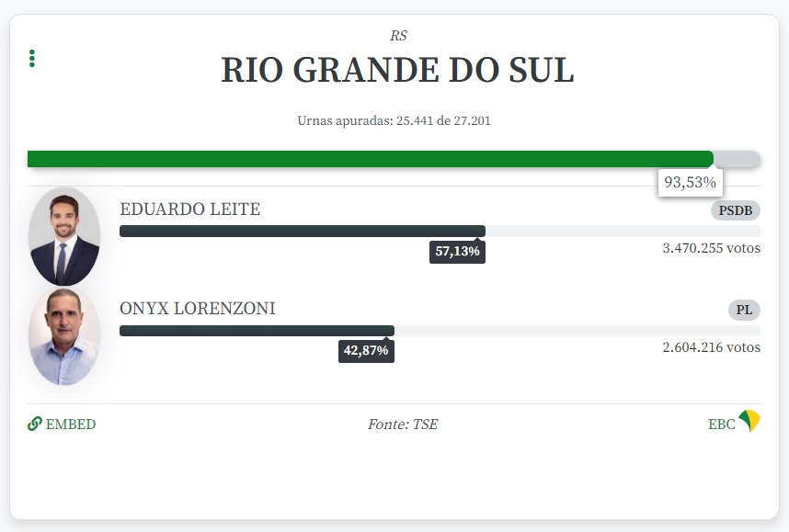Click the EBC link text
Viewport: 789px width, 532px height.
721,424
